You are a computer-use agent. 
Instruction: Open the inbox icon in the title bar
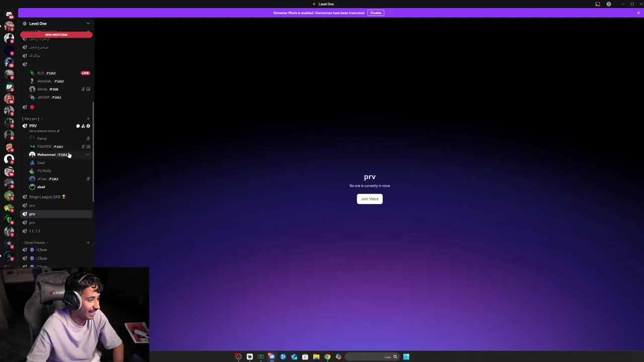tap(598, 4)
